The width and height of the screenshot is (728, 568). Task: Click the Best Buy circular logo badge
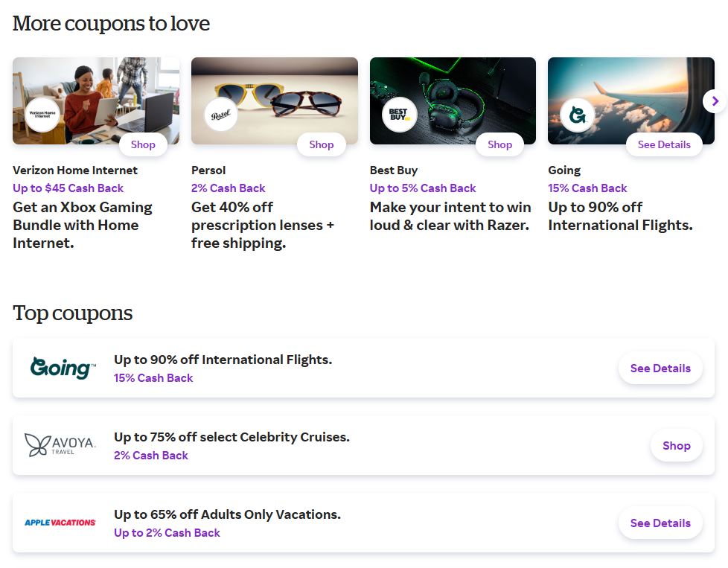coord(399,114)
